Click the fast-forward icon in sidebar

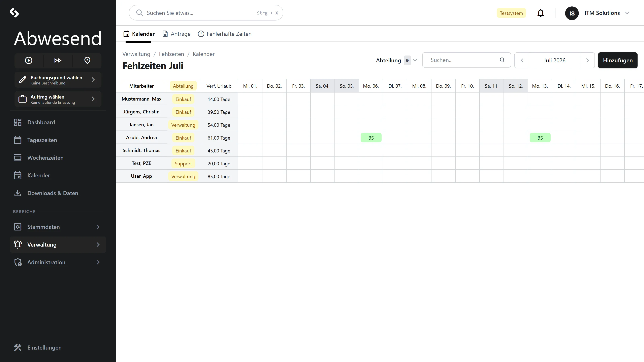click(58, 61)
